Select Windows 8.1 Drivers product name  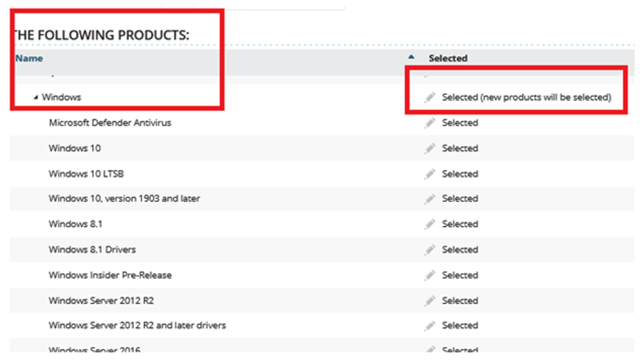click(x=93, y=249)
